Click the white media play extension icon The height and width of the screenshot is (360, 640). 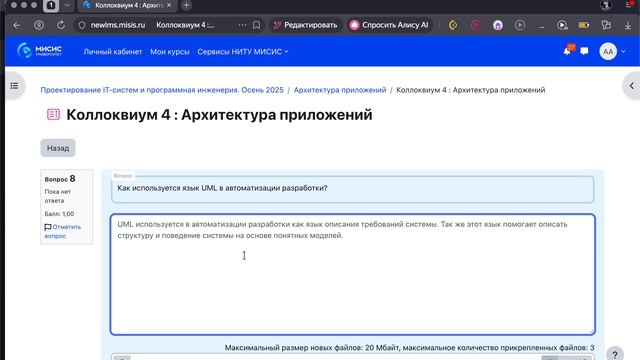(562, 25)
